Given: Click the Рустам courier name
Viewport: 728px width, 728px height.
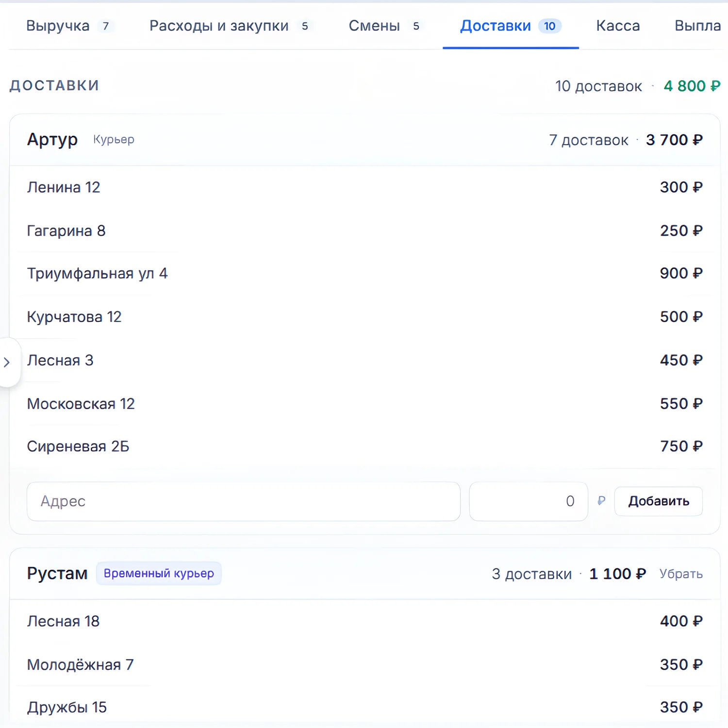Looking at the screenshot, I should [57, 574].
